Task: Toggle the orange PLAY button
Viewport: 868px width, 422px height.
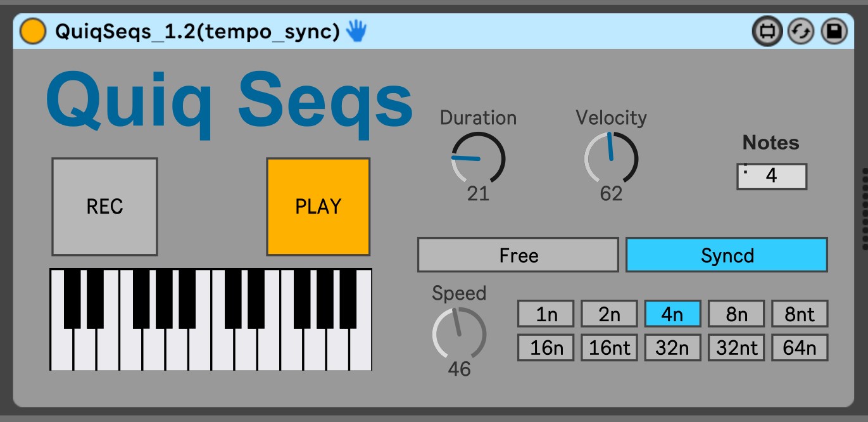Action: (318, 207)
